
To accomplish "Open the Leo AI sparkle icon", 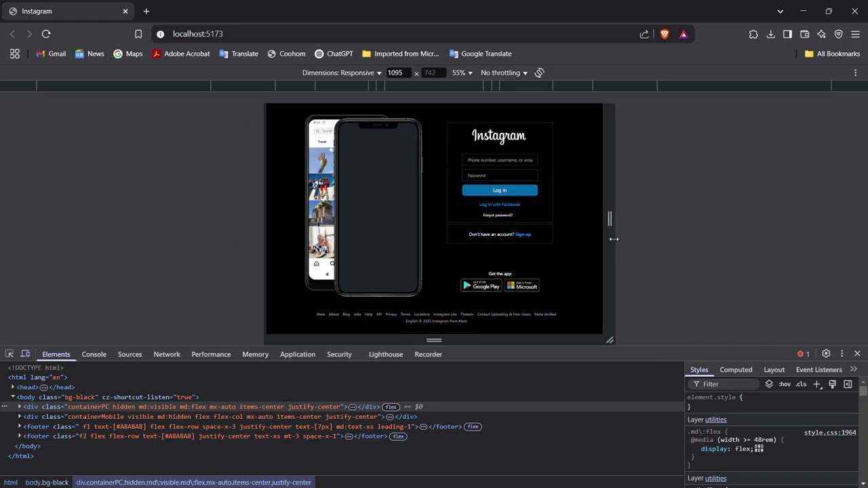I will pos(821,34).
